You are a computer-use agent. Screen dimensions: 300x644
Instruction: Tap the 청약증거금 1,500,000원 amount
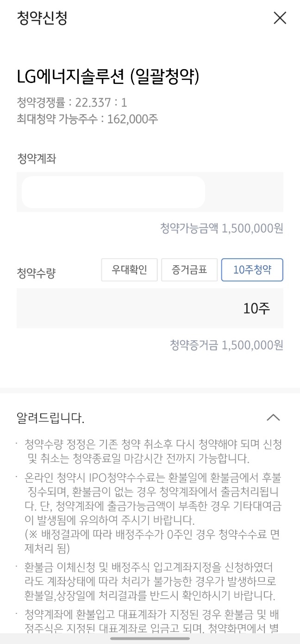coord(226,345)
